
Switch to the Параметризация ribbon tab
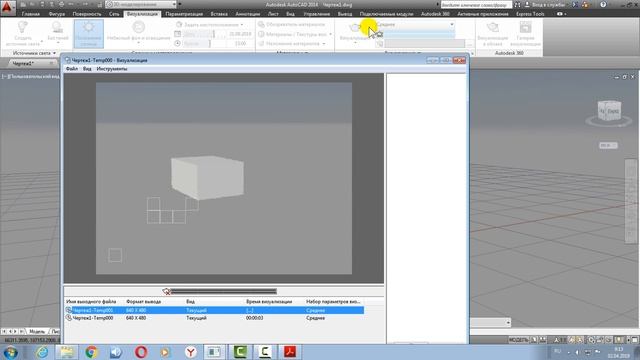tap(184, 14)
